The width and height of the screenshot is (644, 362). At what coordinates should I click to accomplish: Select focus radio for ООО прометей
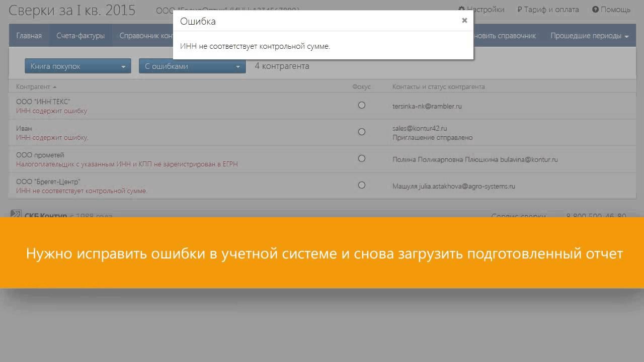click(361, 158)
